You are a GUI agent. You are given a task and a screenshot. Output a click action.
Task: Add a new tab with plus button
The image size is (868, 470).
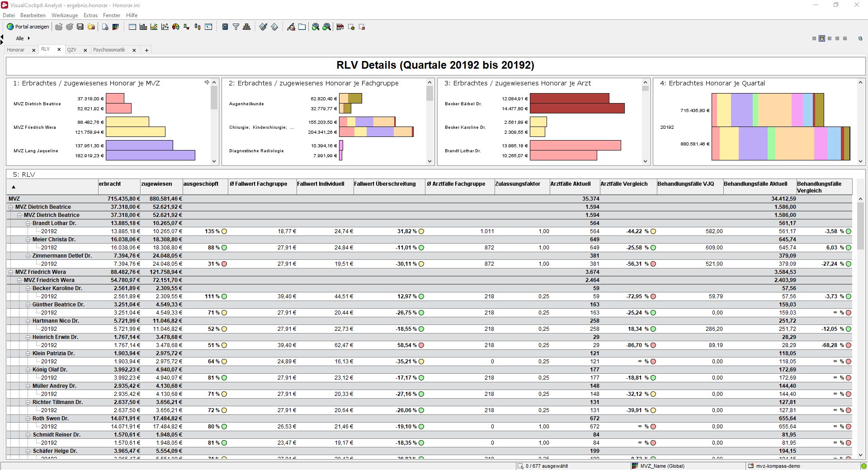[146, 50]
